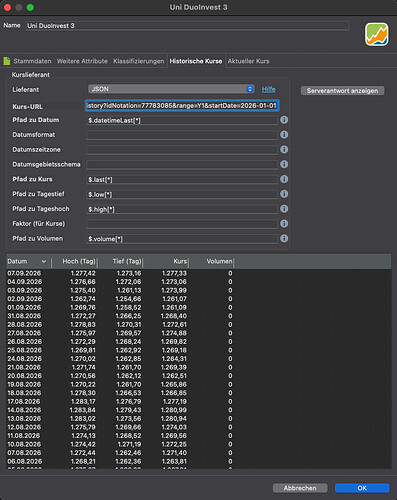Select the row dated 14.08.2026
Screen dimensions: 397x500
click(199, 410)
